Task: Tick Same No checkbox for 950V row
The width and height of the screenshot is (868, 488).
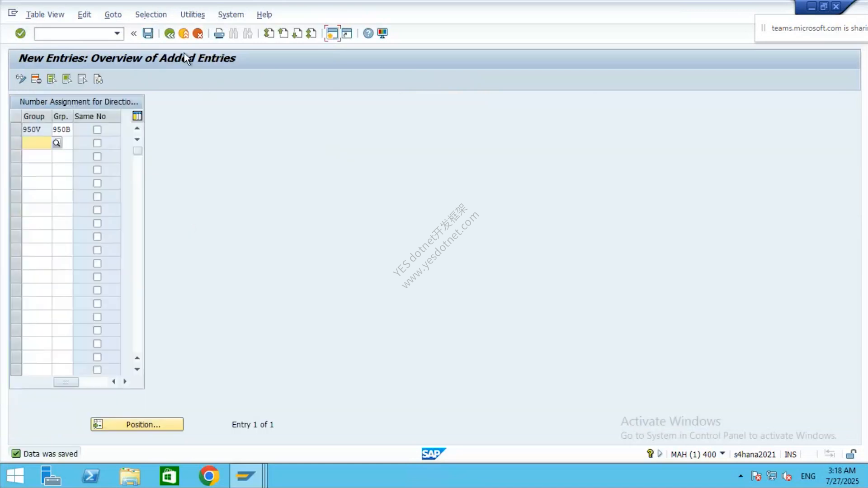Action: [97, 130]
